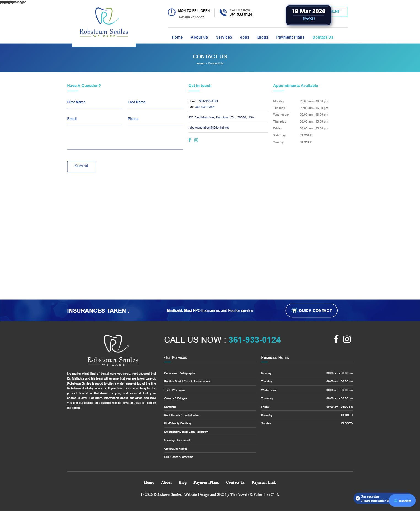
Task: Click the Thursday 08:00 am - 05:00 pm appointment row
Action: point(301,121)
